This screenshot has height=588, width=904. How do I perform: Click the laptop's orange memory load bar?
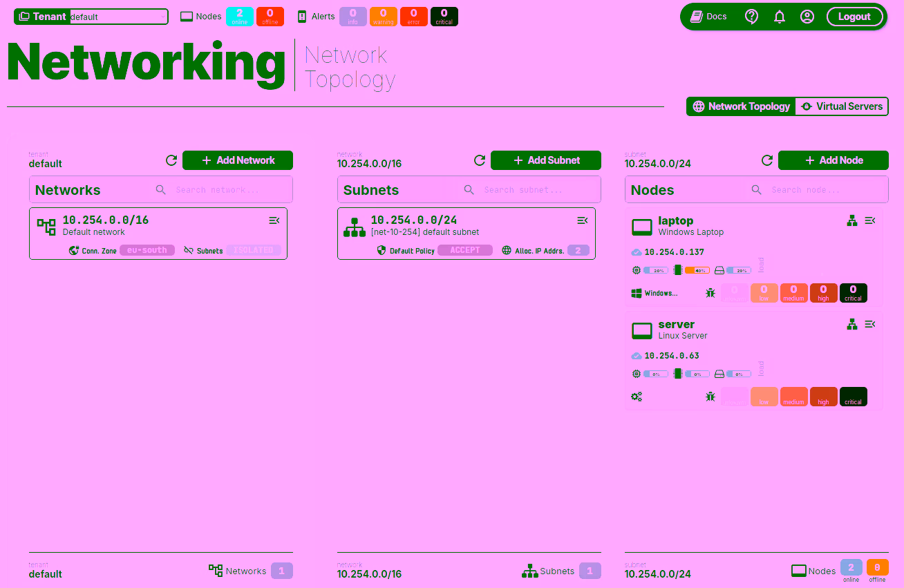pyautogui.click(x=697, y=270)
